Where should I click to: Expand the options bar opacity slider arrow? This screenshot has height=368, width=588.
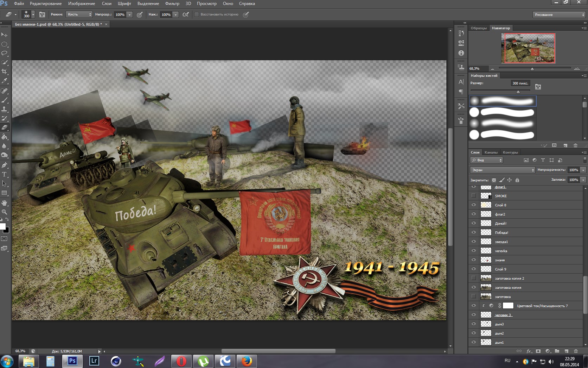tap(129, 14)
